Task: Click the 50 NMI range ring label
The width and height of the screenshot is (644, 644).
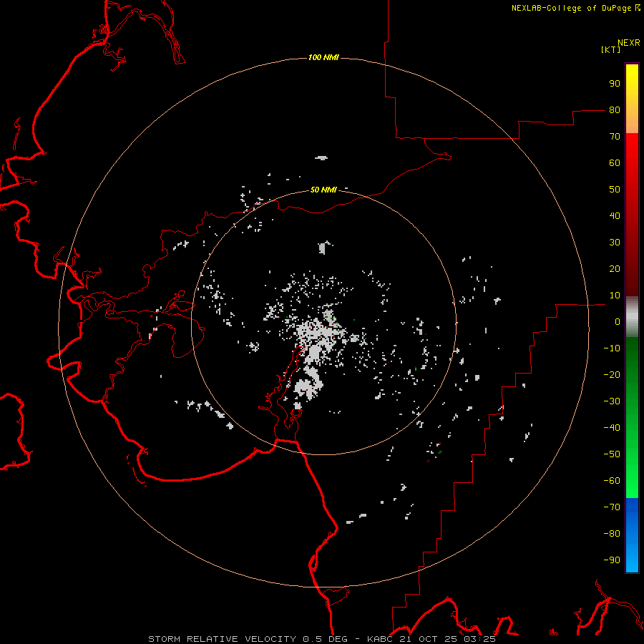Action: point(323,190)
